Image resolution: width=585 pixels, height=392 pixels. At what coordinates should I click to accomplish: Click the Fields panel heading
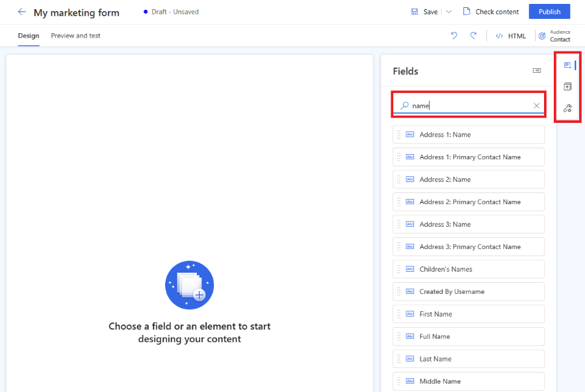(406, 72)
